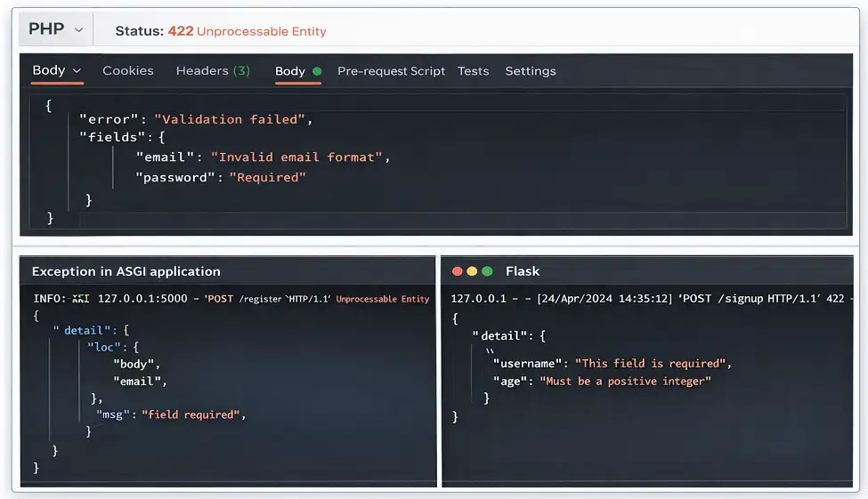Click the "password" key in response body
This screenshot has height=499, width=868.
click(174, 178)
